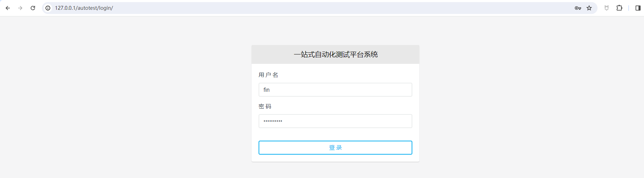Screen dimensions: 644x178
Task: Reload the login page
Action: pos(33,8)
